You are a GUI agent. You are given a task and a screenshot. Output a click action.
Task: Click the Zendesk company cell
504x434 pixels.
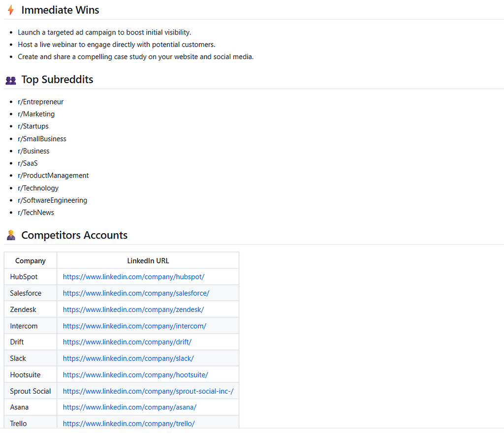[31, 310]
